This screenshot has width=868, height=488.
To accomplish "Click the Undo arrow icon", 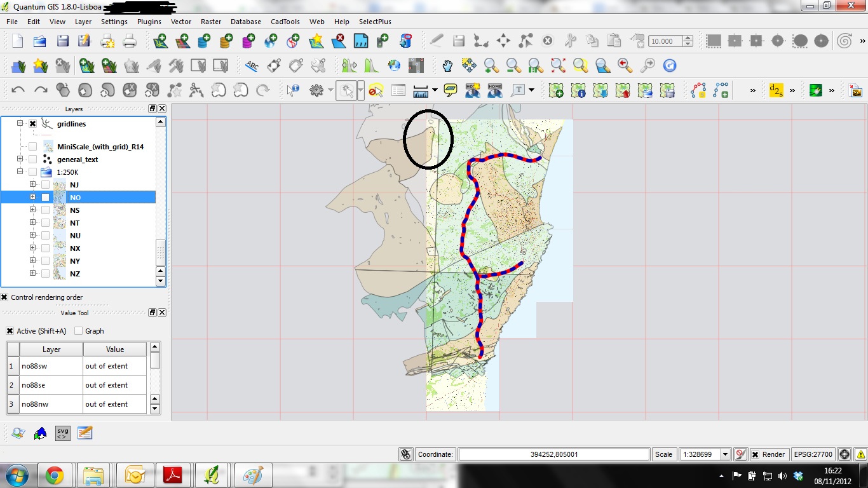I will 18,90.
